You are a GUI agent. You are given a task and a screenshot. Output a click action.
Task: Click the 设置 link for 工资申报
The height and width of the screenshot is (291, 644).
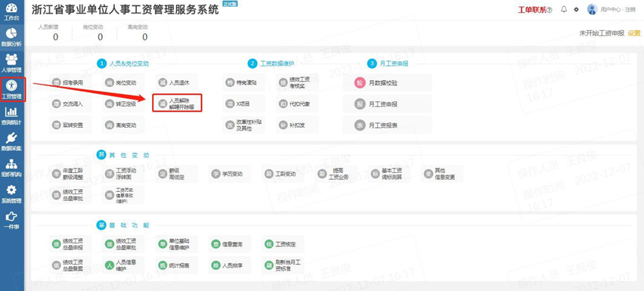[633, 33]
